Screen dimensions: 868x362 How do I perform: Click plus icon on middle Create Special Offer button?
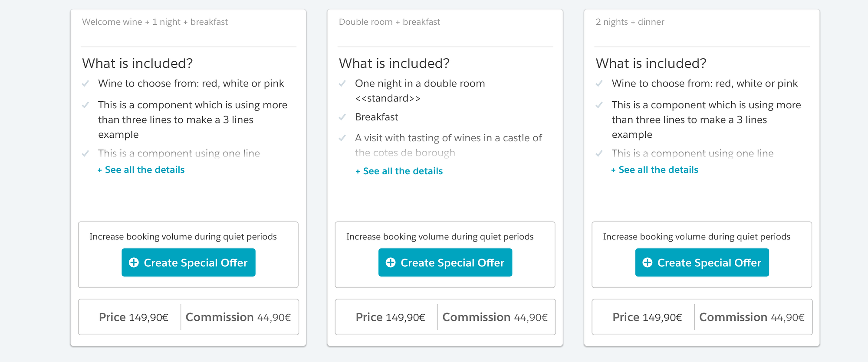pyautogui.click(x=391, y=262)
